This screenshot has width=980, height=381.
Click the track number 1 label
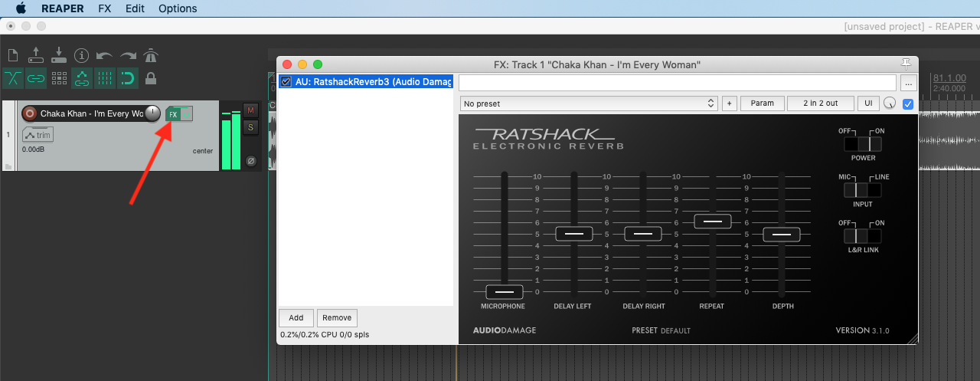click(x=8, y=135)
